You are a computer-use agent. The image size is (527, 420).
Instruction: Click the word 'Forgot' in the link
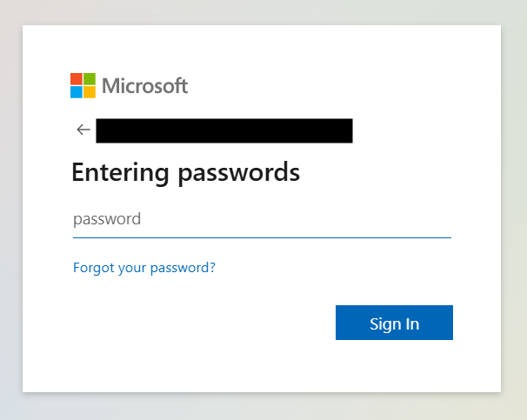[x=93, y=268]
